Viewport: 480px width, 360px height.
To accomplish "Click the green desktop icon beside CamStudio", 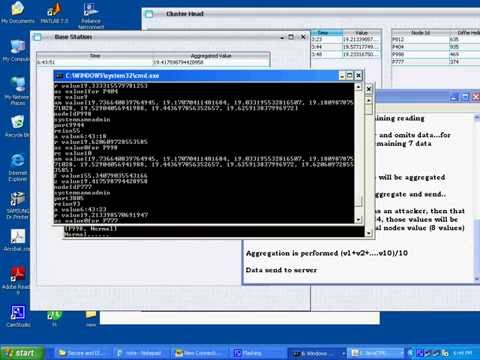I will click(x=54, y=318).
